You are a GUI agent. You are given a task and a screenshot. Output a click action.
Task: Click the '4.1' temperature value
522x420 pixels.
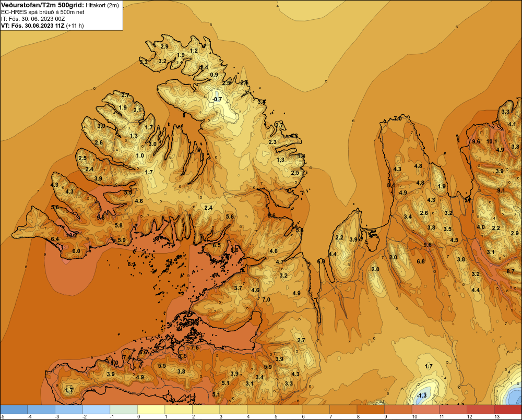tap(512, 124)
